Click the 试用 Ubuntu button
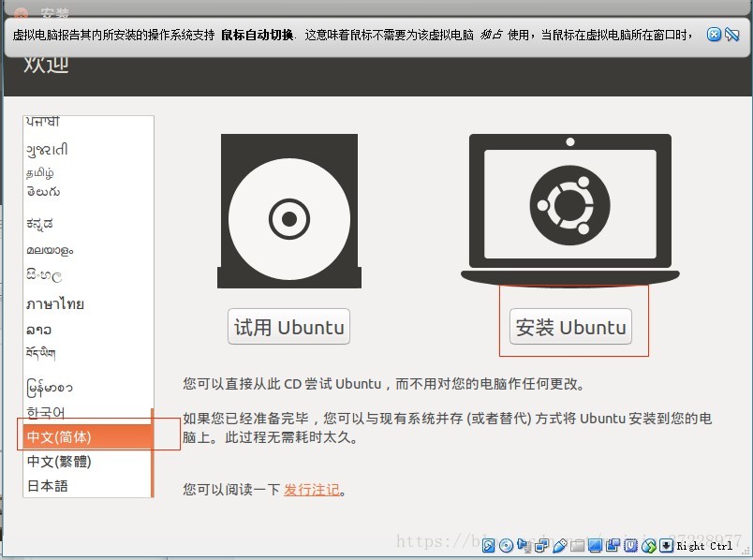This screenshot has height=560, width=753. click(288, 327)
